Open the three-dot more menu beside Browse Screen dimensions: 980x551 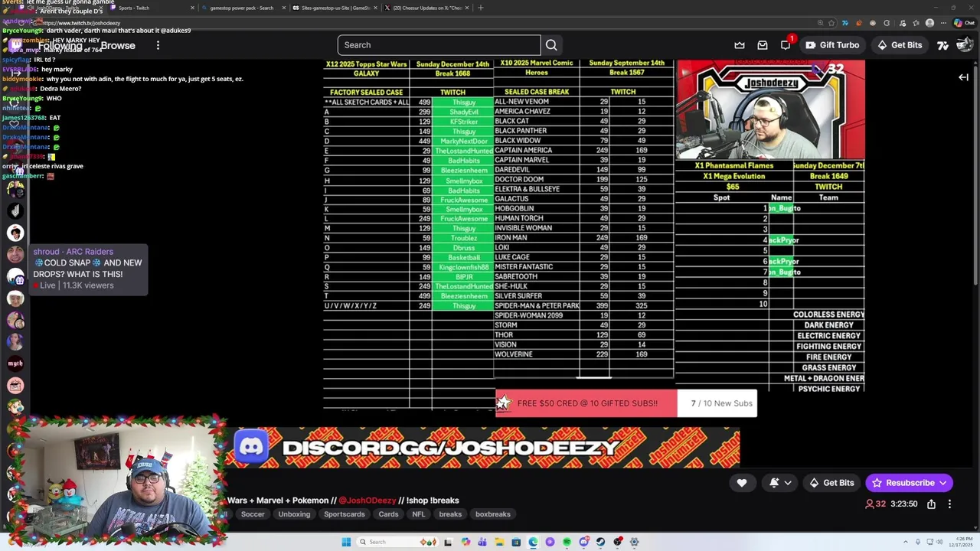(x=158, y=45)
